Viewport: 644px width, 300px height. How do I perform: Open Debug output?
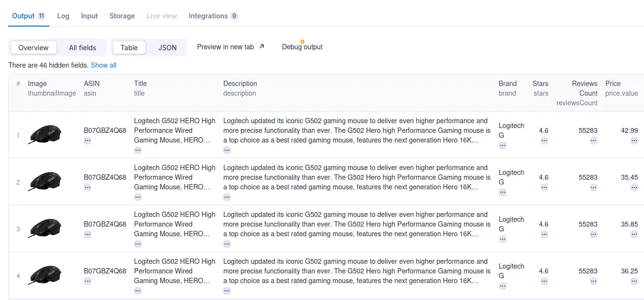click(x=302, y=47)
